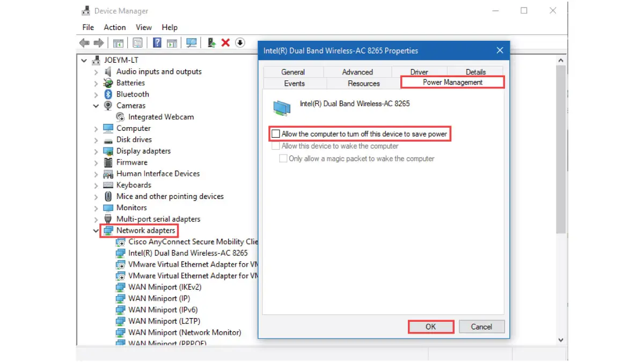The height and width of the screenshot is (362, 644).
Task: Open the Action menu
Action: pyautogui.click(x=115, y=27)
